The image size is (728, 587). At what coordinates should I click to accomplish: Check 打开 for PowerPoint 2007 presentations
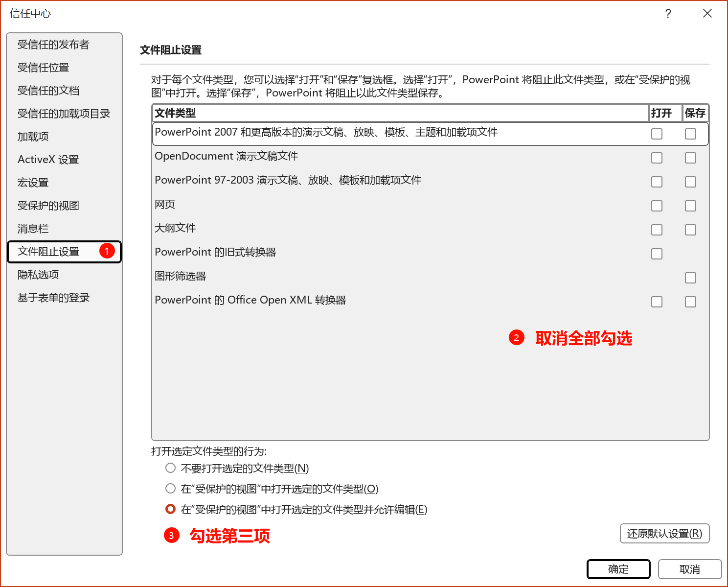[x=657, y=133]
